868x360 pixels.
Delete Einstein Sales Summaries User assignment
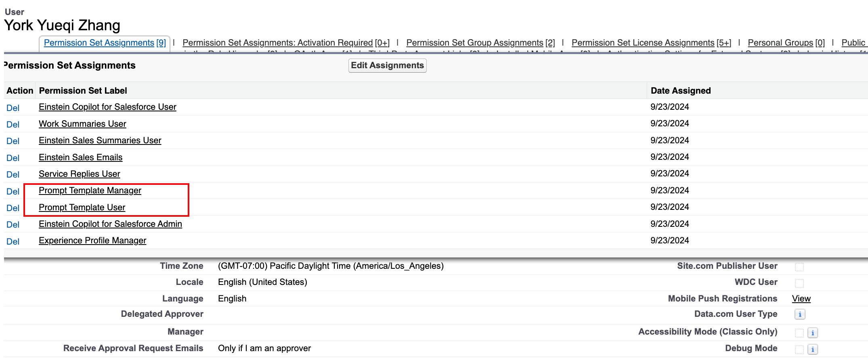pyautogui.click(x=13, y=141)
